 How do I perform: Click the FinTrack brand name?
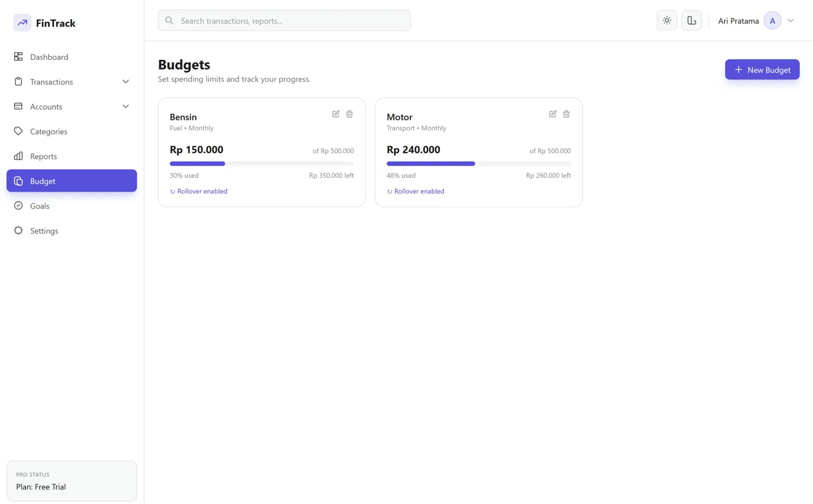click(x=56, y=23)
